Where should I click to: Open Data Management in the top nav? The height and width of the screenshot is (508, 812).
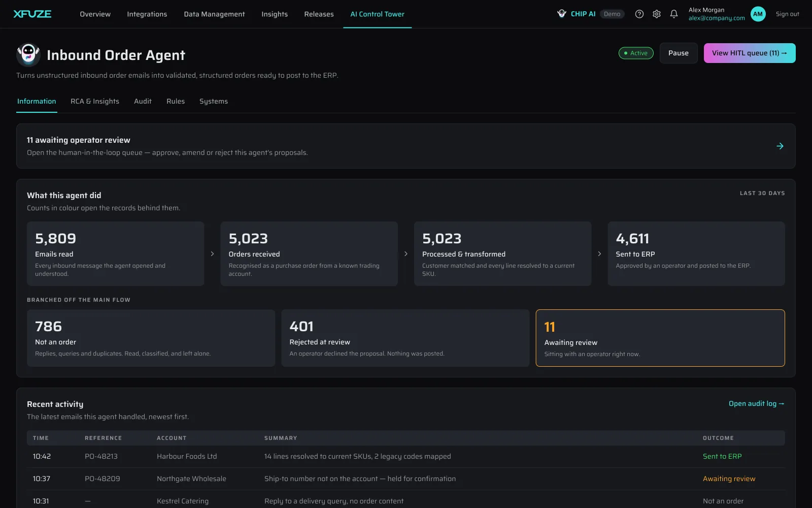pos(214,14)
